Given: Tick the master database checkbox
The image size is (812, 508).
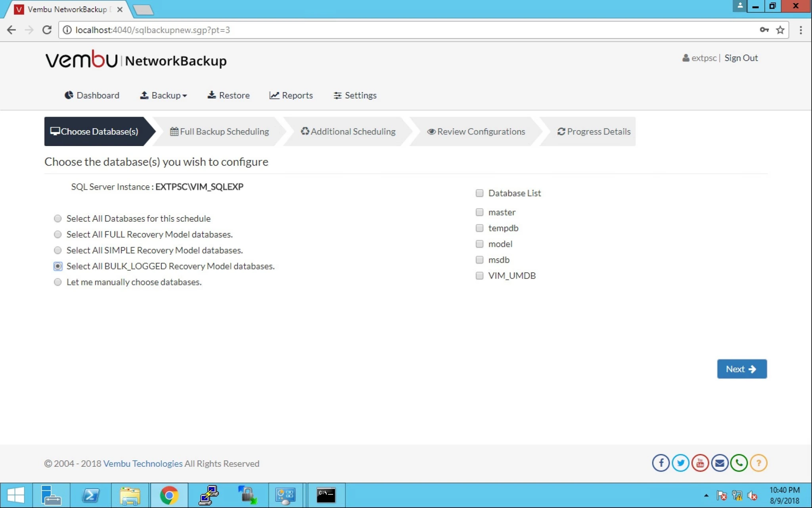Looking at the screenshot, I should (479, 212).
